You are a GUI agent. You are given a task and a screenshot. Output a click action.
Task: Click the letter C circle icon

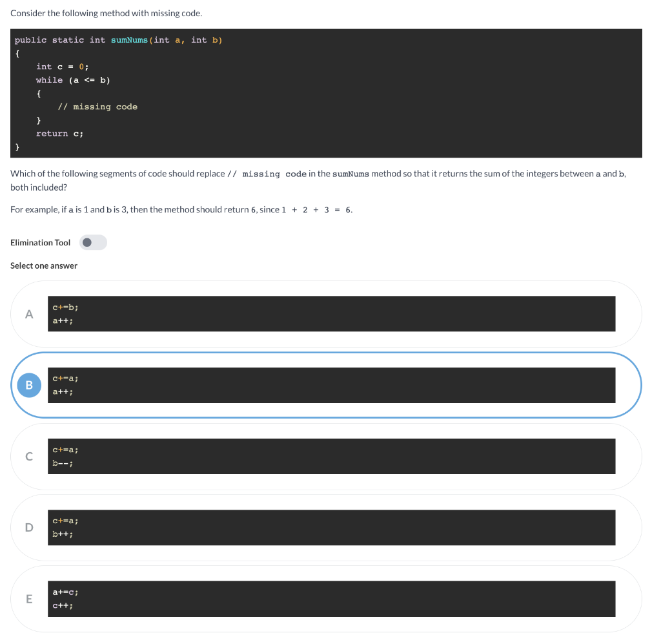28,456
